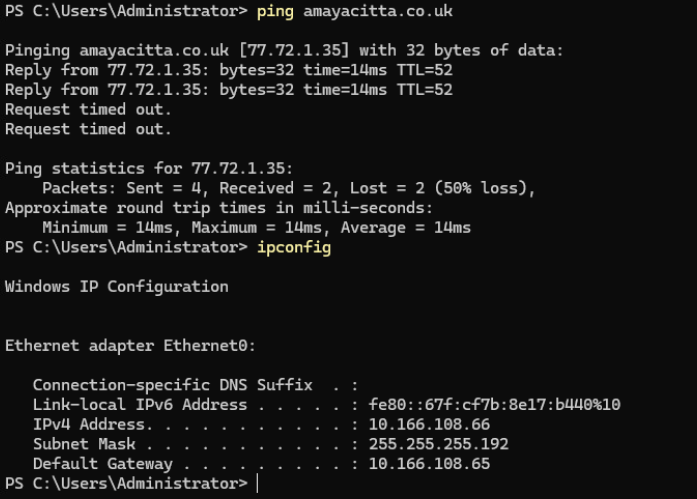Viewport: 697px width, 499px height.
Task: Click the ipconfig command text
Action: pyautogui.click(x=294, y=247)
